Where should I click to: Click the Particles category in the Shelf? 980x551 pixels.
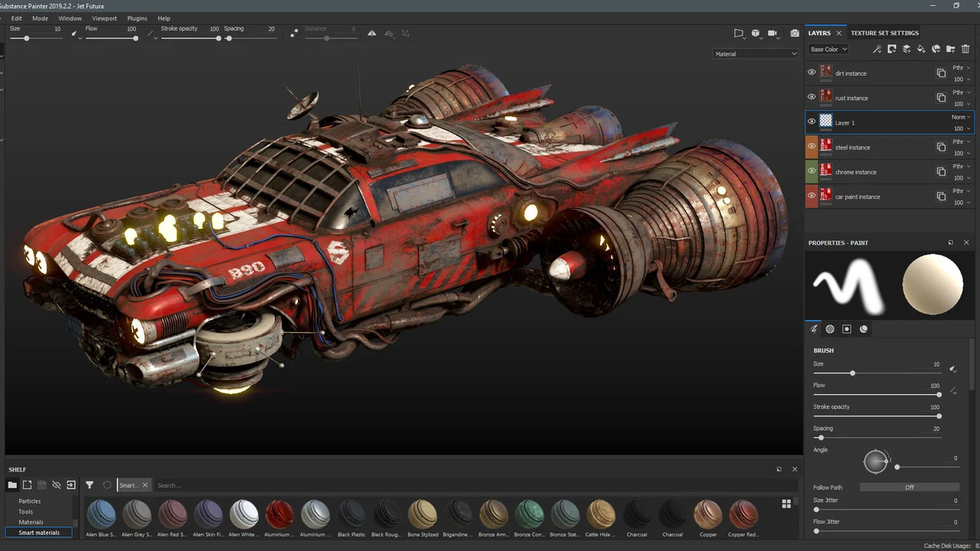(30, 500)
